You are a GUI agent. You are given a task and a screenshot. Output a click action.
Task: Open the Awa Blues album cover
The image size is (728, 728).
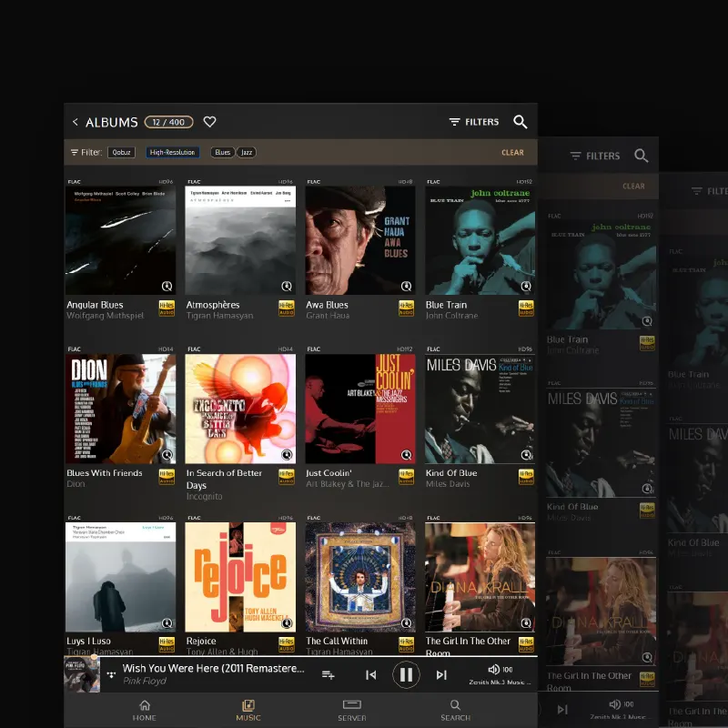pos(359,240)
